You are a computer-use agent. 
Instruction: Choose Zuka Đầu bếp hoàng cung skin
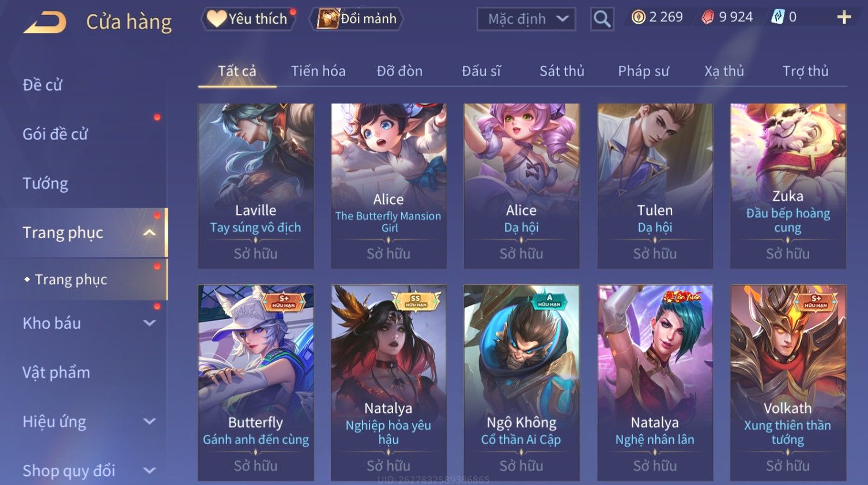point(788,186)
